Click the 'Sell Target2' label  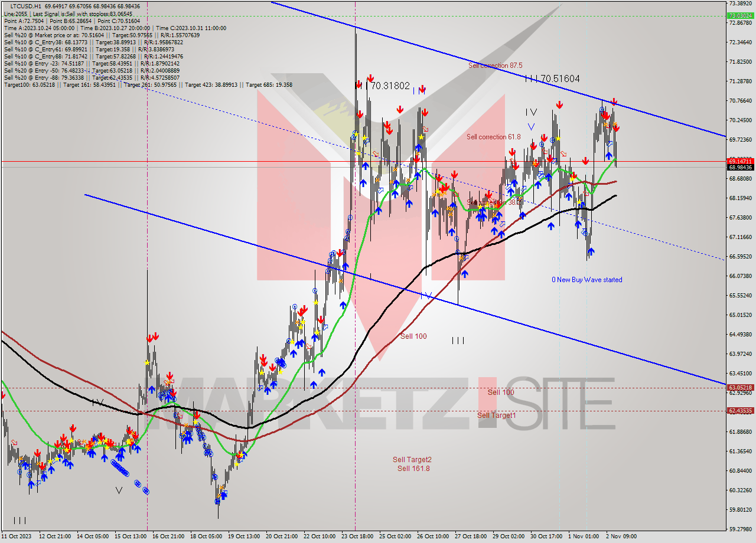(x=412, y=460)
